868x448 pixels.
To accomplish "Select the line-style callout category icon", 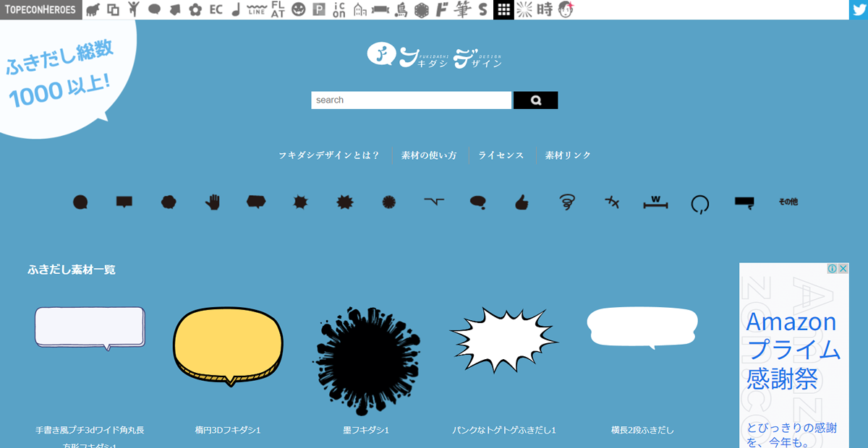I will coord(434,201).
